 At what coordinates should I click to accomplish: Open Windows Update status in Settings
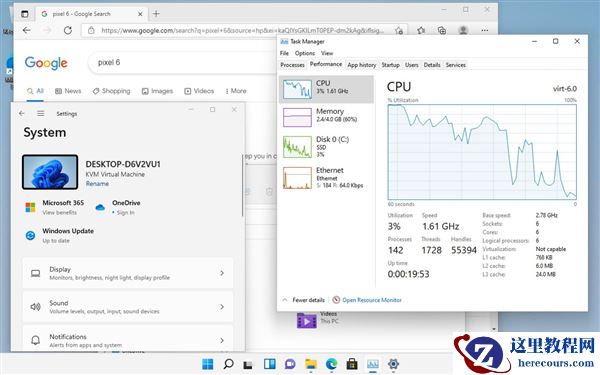[x=68, y=235]
